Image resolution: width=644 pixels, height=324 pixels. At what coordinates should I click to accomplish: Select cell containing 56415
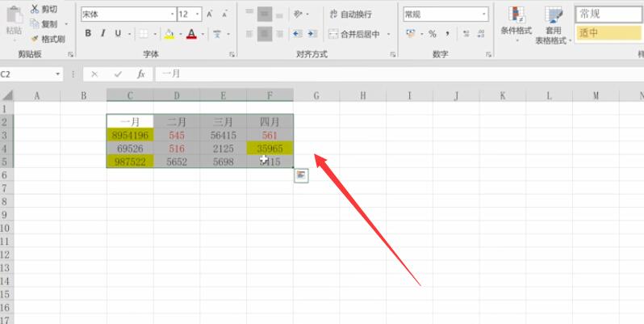[223, 135]
